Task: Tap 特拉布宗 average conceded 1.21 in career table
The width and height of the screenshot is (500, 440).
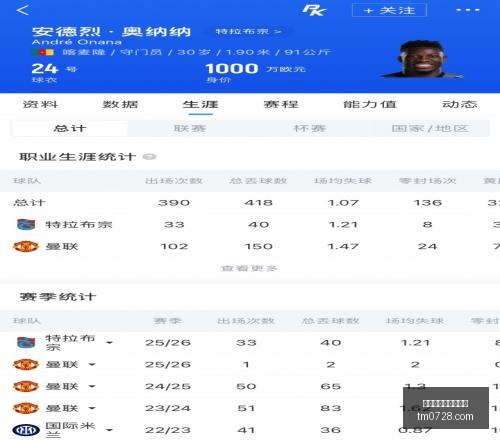Action: (x=343, y=225)
